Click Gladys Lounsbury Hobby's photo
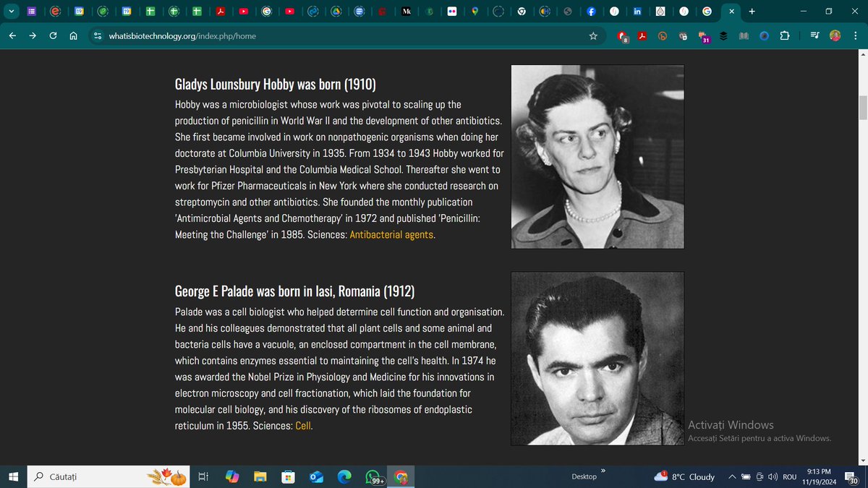The image size is (868, 488). [x=597, y=157]
